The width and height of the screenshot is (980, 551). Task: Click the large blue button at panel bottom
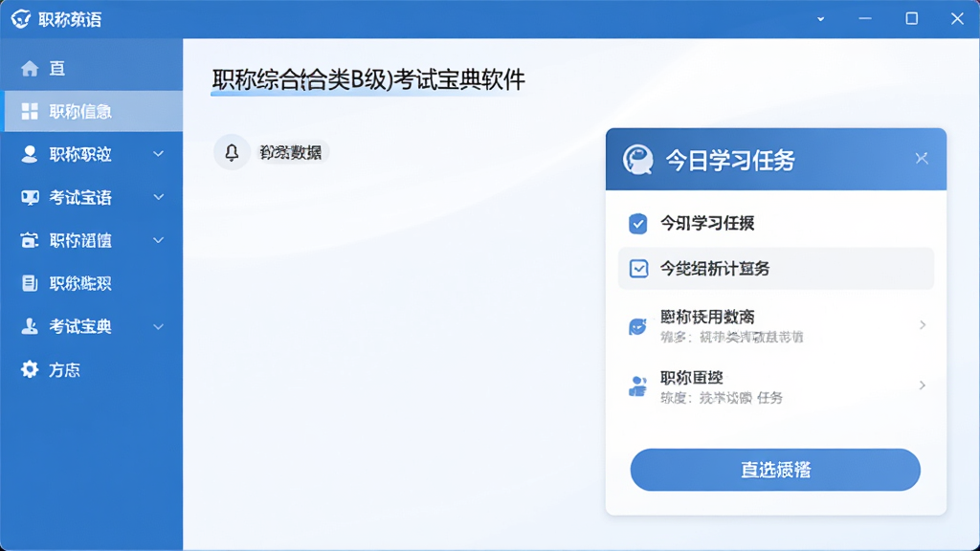point(775,470)
